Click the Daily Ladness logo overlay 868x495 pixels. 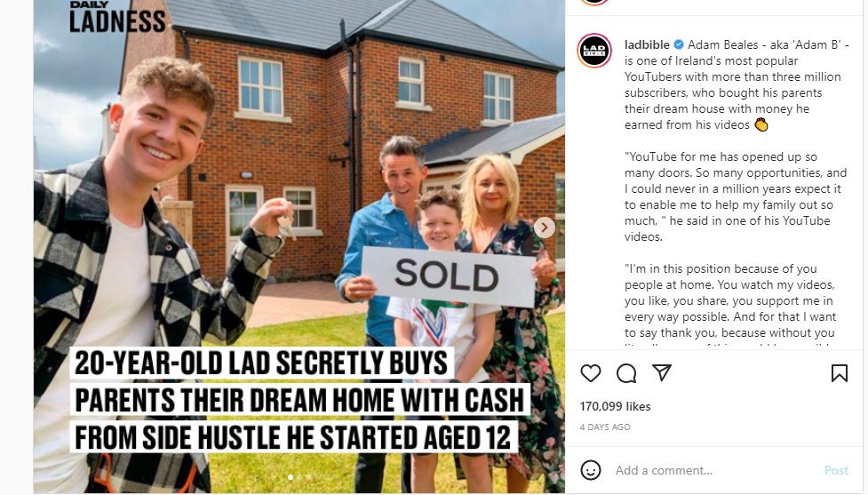pos(116,18)
